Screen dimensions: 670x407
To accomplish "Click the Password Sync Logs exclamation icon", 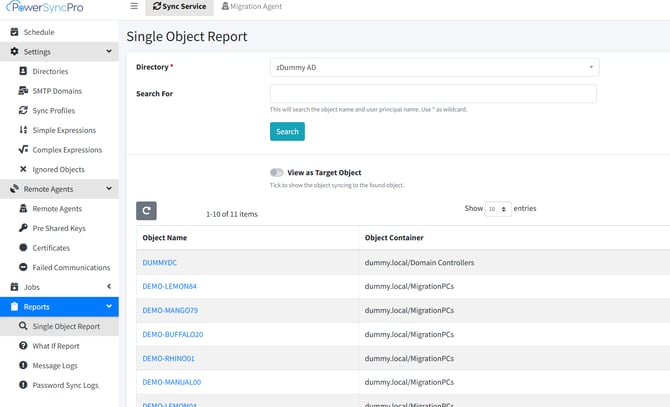I will pos(23,385).
